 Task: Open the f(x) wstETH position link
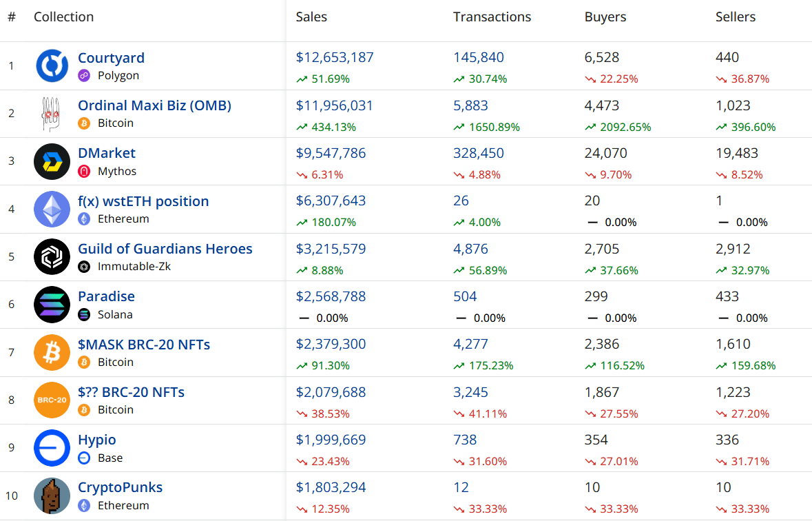pyautogui.click(x=143, y=201)
